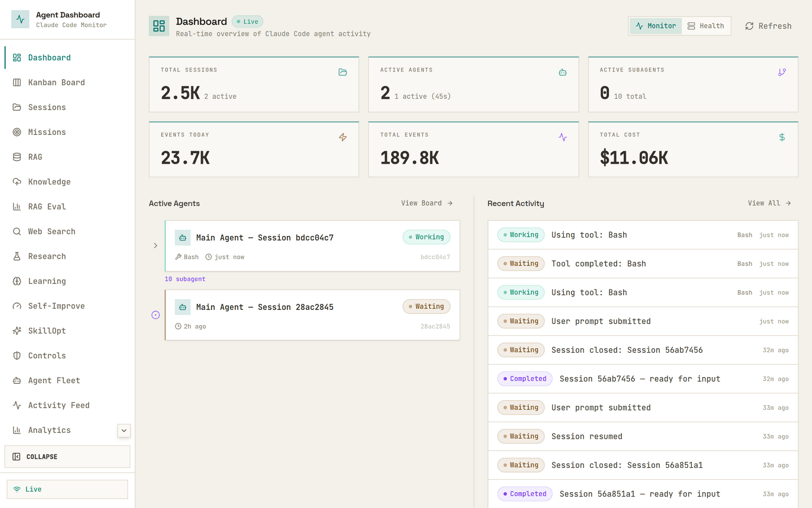
Task: Open Dashboard in the sidebar
Action: tap(68, 58)
